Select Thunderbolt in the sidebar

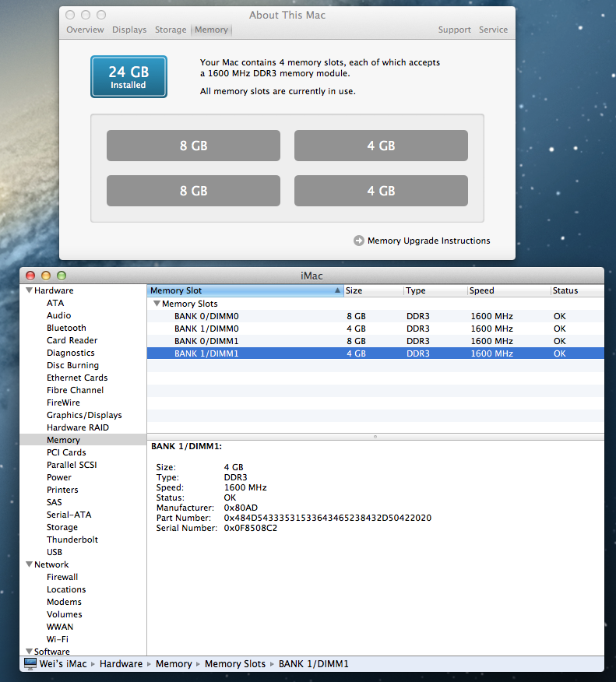coord(72,540)
